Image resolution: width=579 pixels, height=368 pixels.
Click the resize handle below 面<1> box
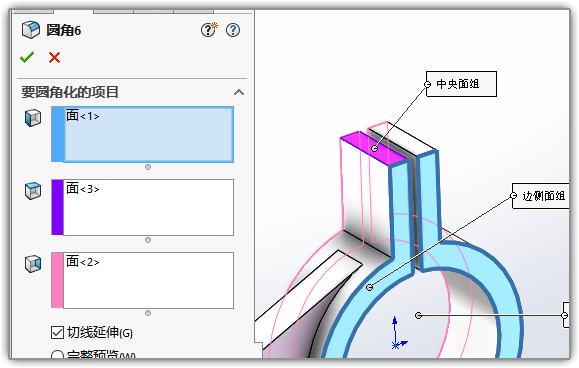[x=148, y=167]
